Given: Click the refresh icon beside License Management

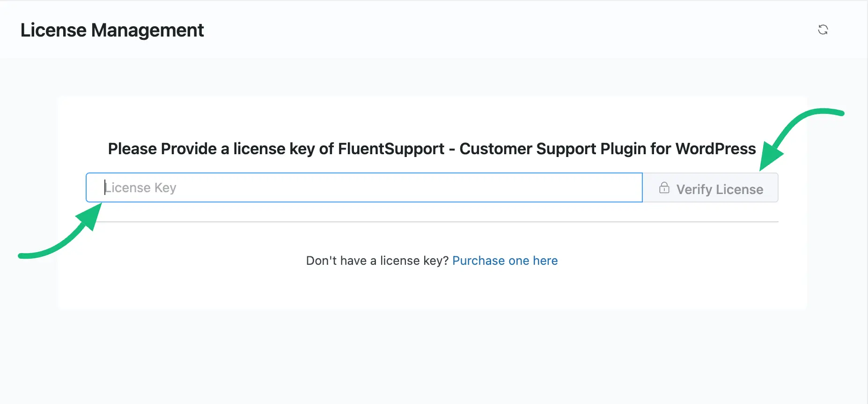Looking at the screenshot, I should [x=823, y=30].
